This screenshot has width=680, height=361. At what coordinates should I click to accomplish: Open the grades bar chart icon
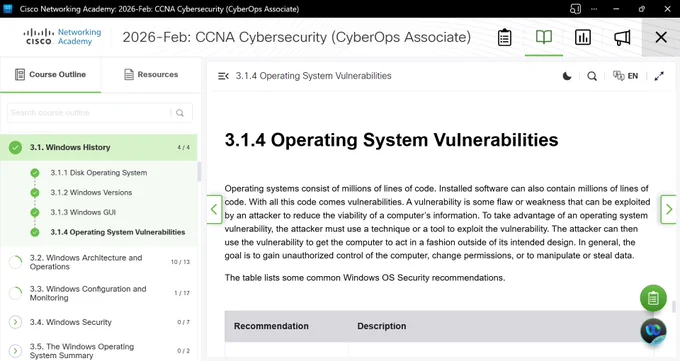(x=583, y=38)
